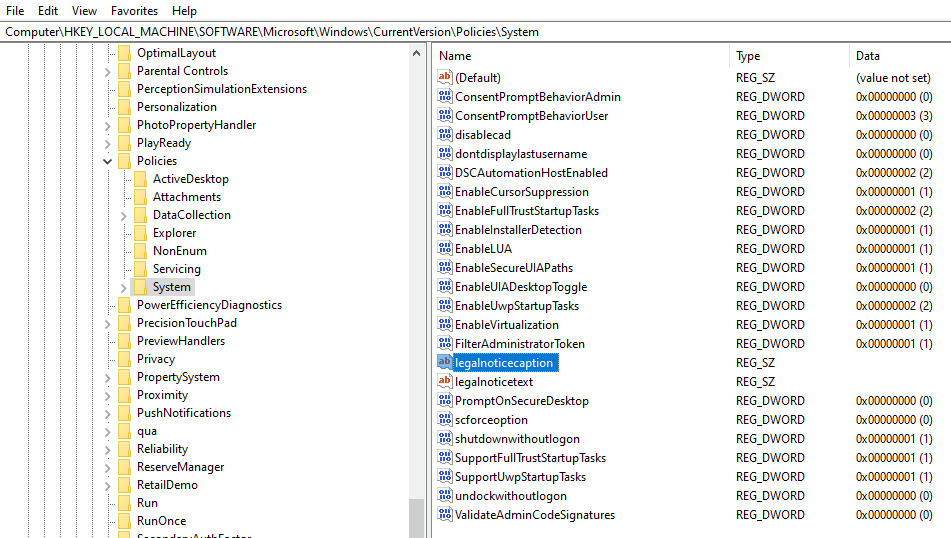The height and width of the screenshot is (538, 951).
Task: Select the PowerEfficiencyDiagnostics key
Action: [209, 305]
